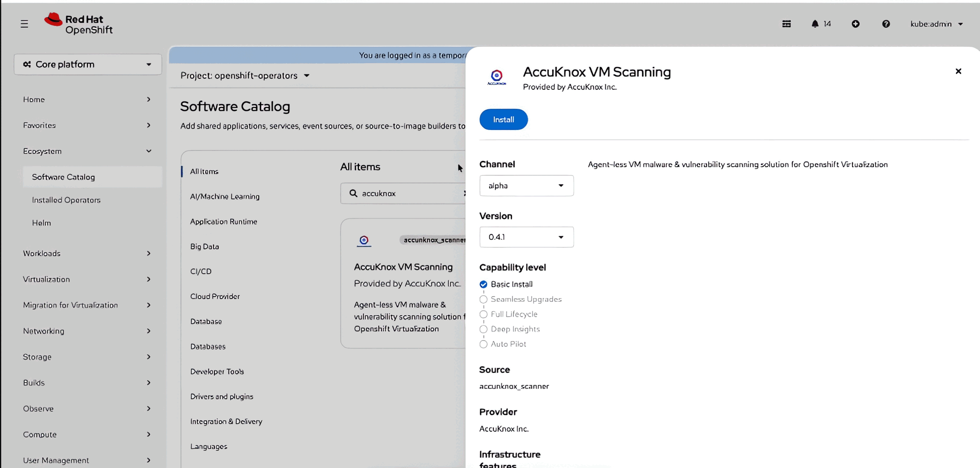Image resolution: width=980 pixels, height=468 pixels.
Task: Go to Software Catalog in sidebar
Action: 92,177
